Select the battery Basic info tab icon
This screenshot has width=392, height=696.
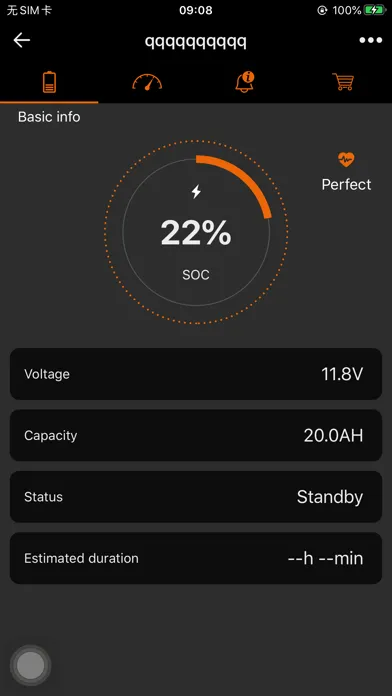pyautogui.click(x=49, y=82)
